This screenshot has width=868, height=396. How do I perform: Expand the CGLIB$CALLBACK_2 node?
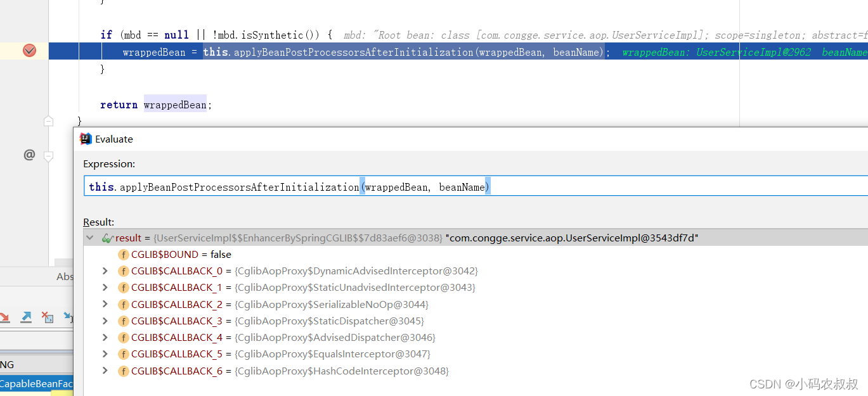105,304
